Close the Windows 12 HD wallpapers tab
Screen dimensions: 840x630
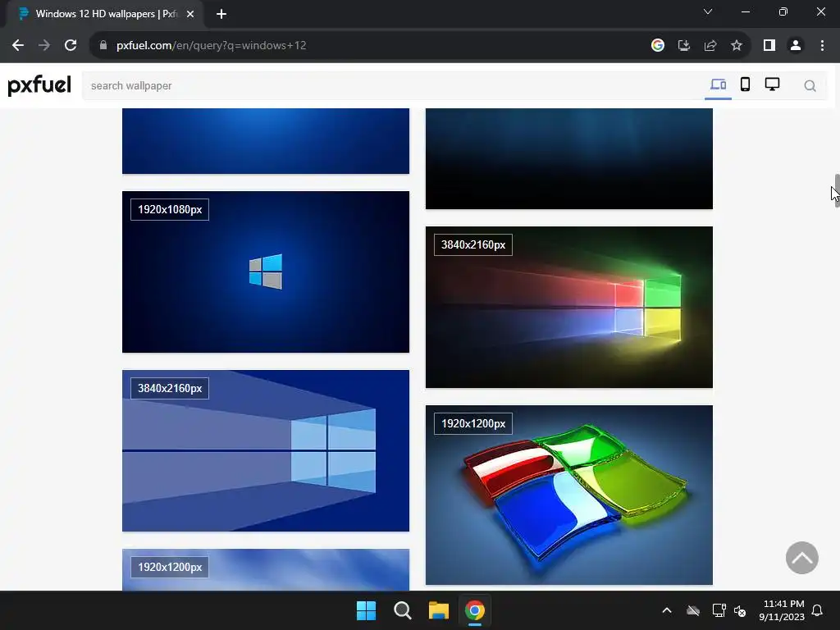coord(190,14)
